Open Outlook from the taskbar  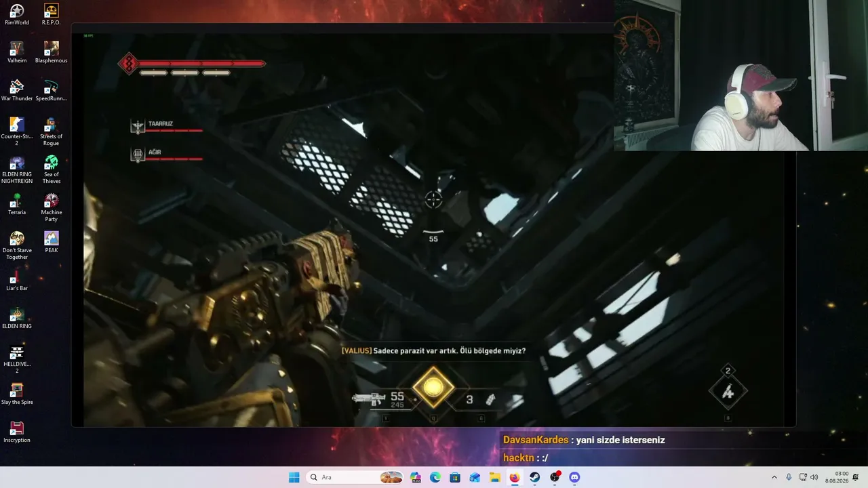(475, 477)
